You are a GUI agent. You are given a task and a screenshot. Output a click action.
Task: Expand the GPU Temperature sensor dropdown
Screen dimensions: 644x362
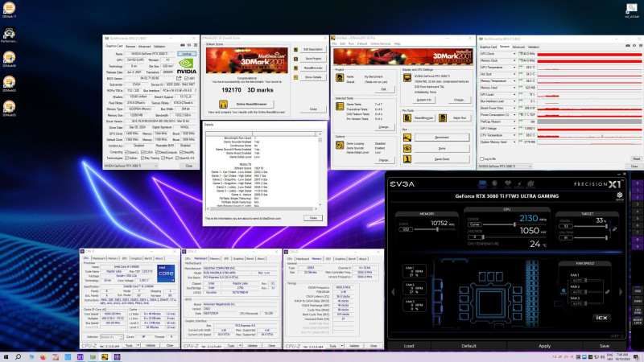pos(514,68)
